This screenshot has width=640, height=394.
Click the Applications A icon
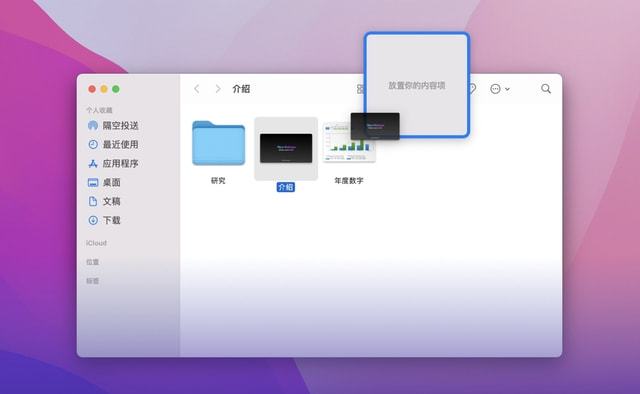pyautogui.click(x=93, y=163)
